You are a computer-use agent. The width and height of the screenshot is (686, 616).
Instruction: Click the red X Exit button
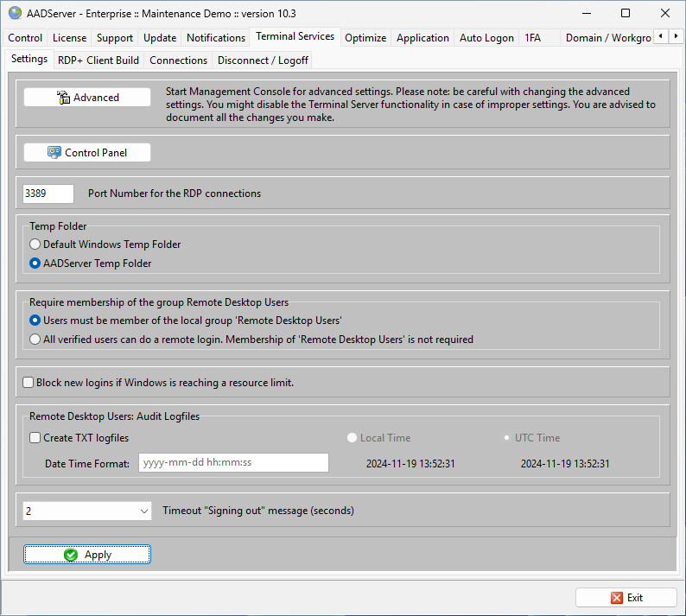[x=626, y=598]
